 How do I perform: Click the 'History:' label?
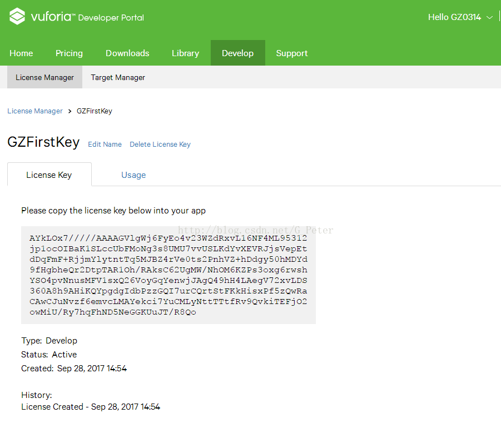37,395
